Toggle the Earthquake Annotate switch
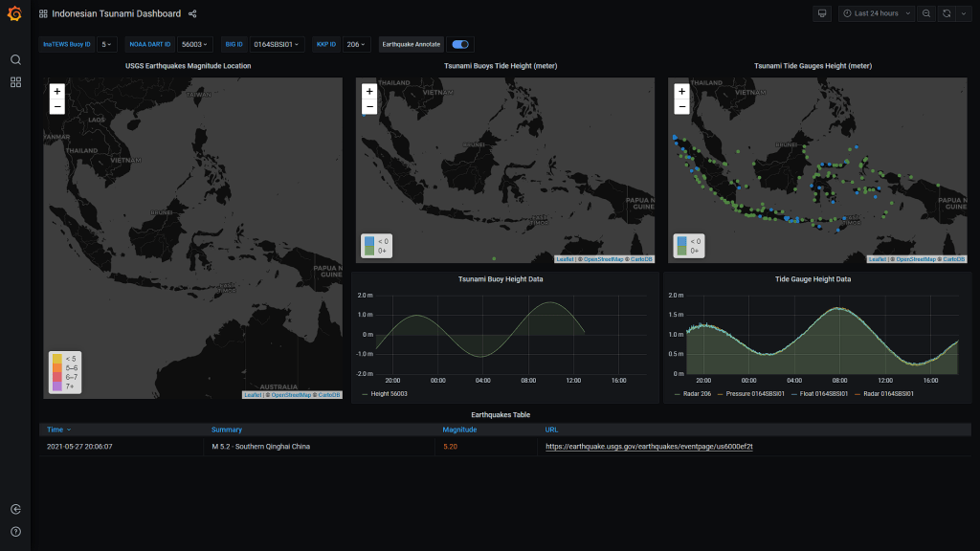The height and width of the screenshot is (551, 980). click(x=460, y=44)
